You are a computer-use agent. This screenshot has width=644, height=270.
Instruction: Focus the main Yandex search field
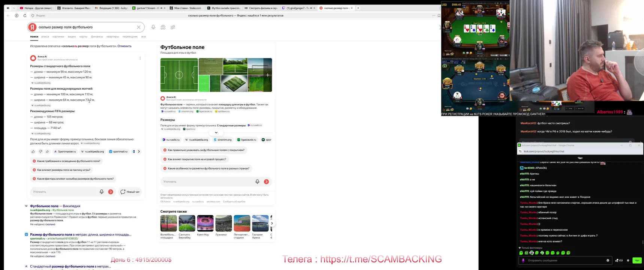coord(86,27)
